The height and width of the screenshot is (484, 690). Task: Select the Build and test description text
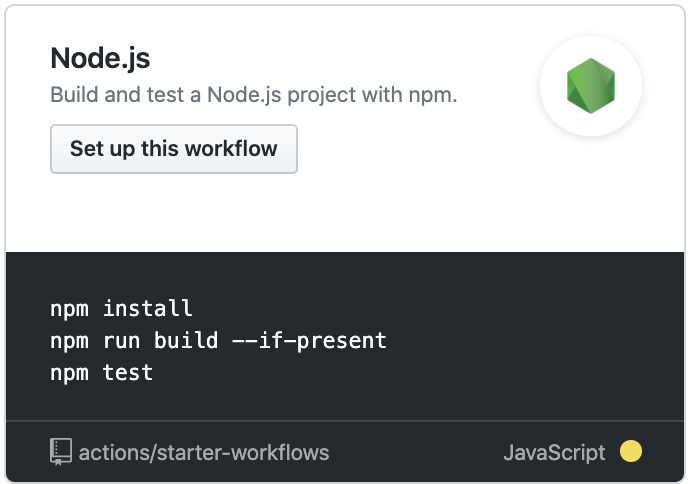(254, 95)
